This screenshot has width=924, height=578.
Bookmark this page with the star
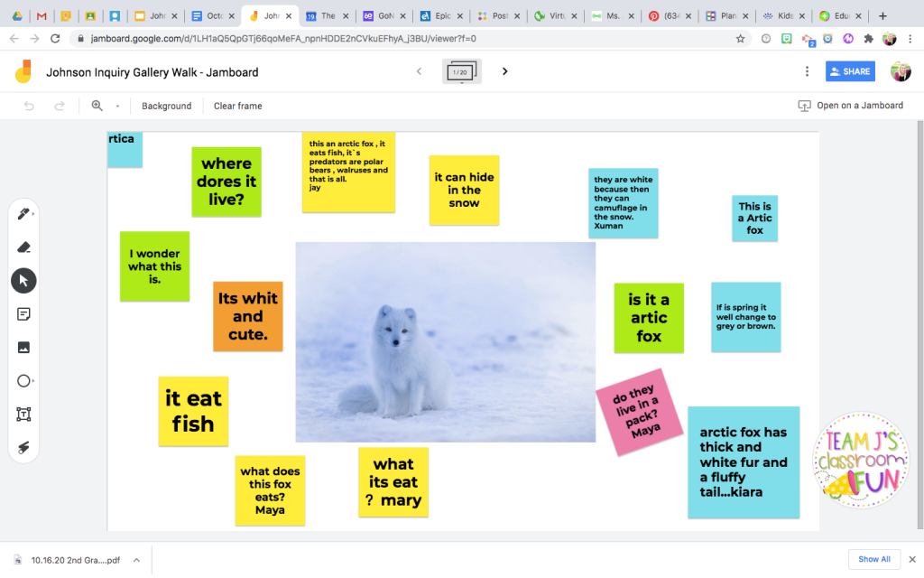click(x=740, y=39)
